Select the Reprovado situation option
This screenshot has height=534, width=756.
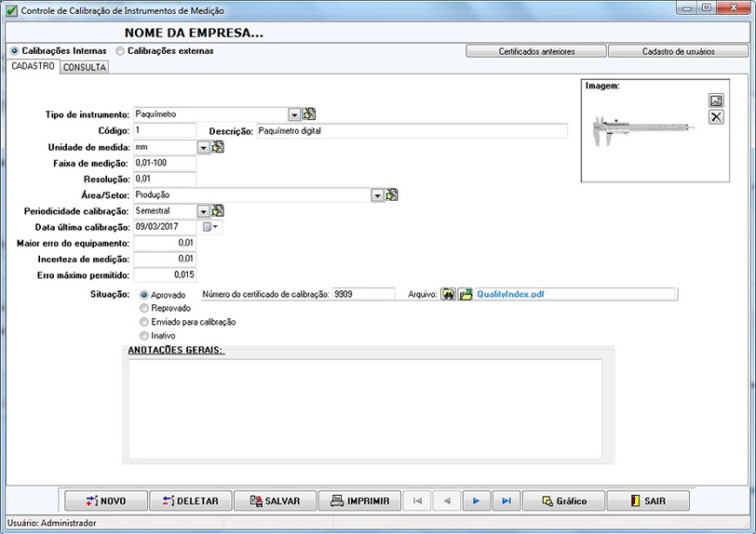click(143, 308)
